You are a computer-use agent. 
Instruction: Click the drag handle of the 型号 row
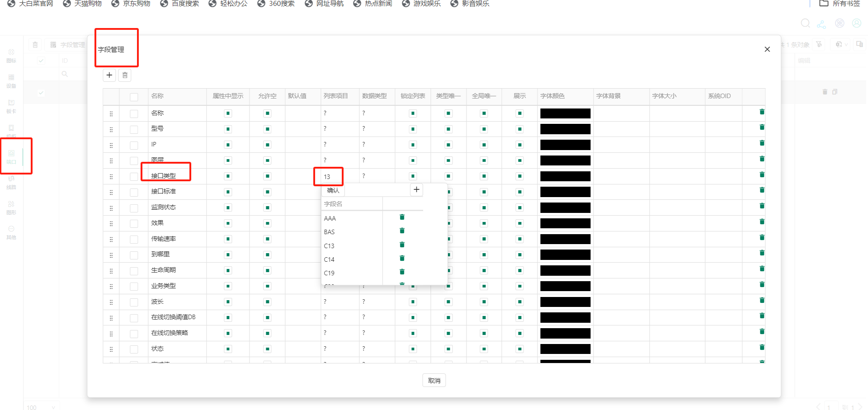click(111, 130)
